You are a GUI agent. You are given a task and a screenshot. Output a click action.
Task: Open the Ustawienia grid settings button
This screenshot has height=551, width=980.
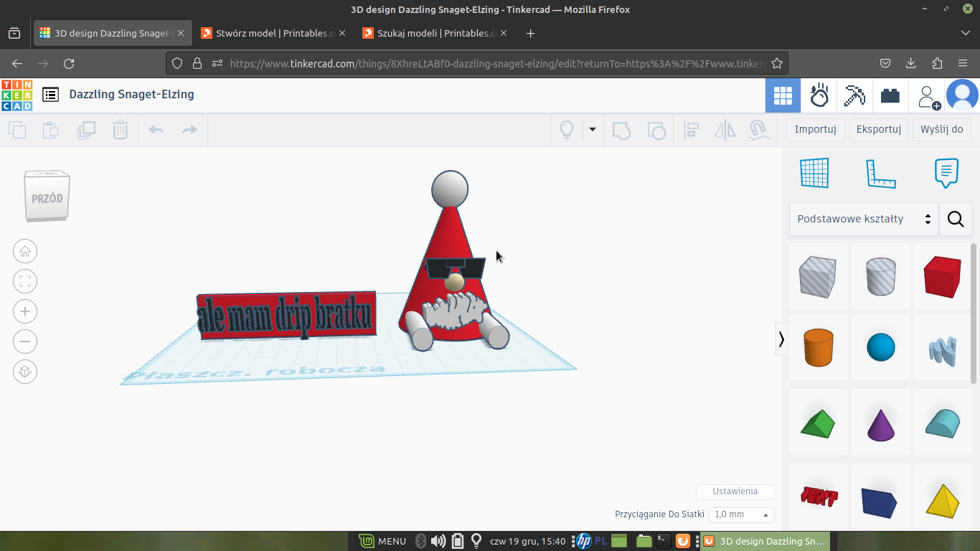[x=735, y=491]
